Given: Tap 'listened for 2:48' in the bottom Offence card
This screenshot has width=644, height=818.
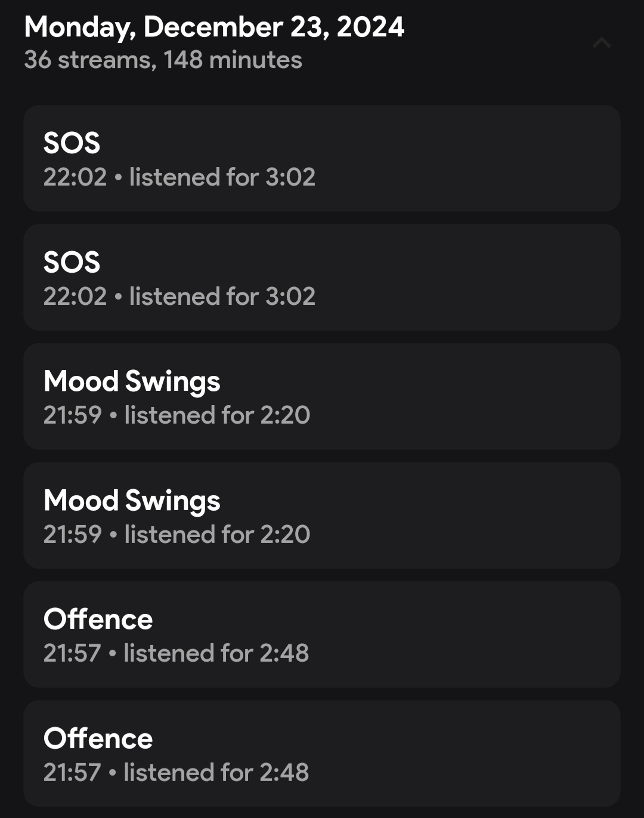Looking at the screenshot, I should (216, 773).
